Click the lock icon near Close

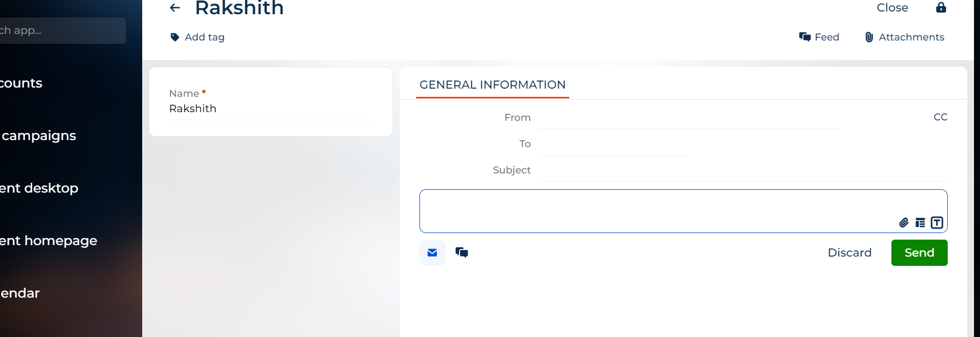pos(941,7)
